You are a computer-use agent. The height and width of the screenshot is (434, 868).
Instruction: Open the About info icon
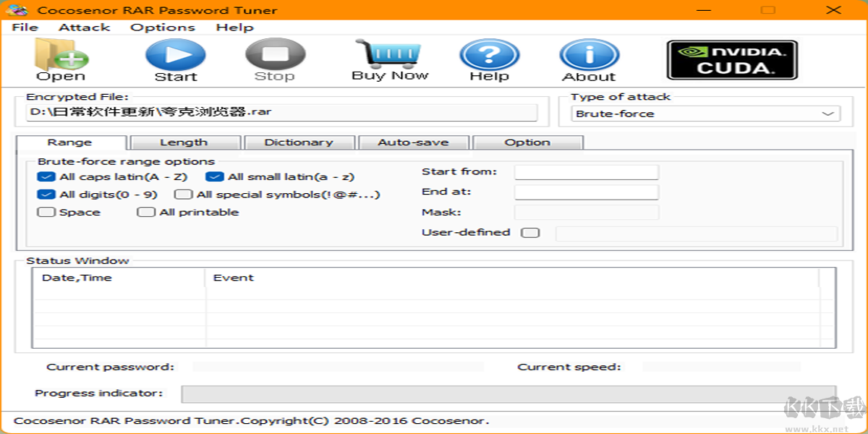pyautogui.click(x=589, y=55)
